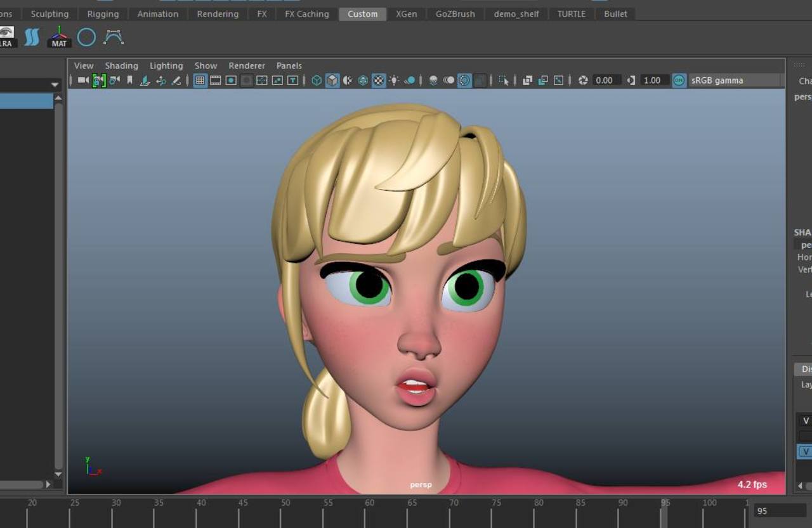812x528 pixels.
Task: Toggle the Grid display icon
Action: [x=199, y=80]
